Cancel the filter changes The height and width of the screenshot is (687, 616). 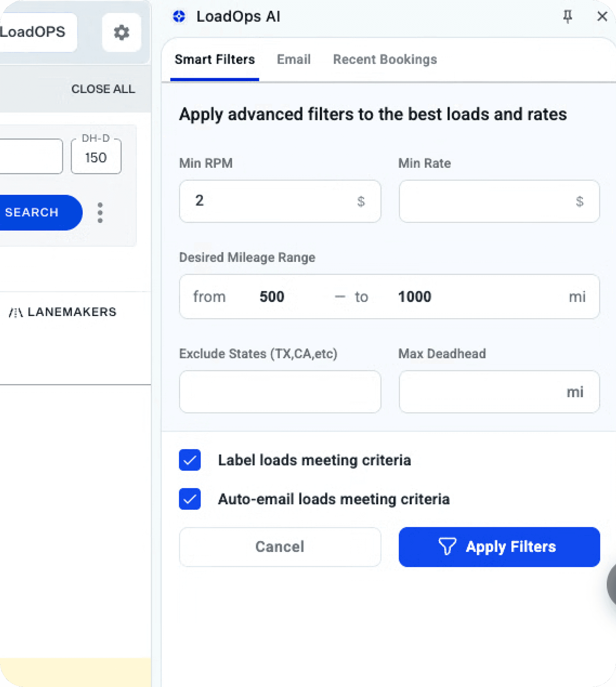coord(279,547)
